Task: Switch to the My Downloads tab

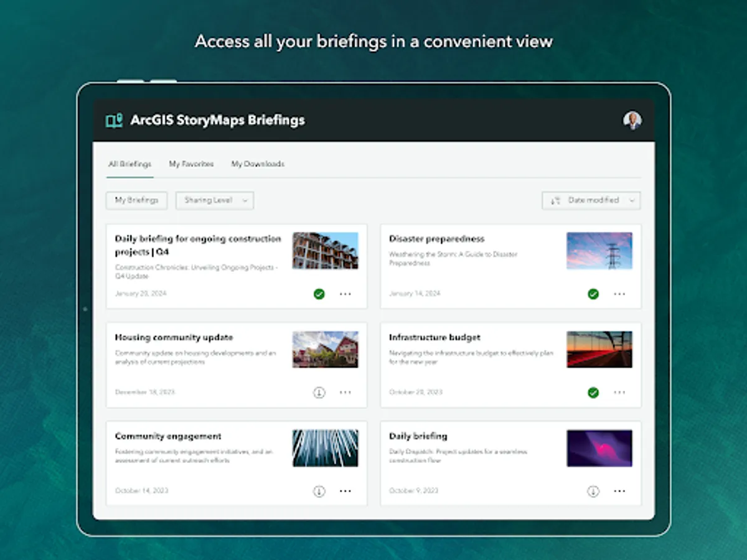Action: [x=258, y=164]
